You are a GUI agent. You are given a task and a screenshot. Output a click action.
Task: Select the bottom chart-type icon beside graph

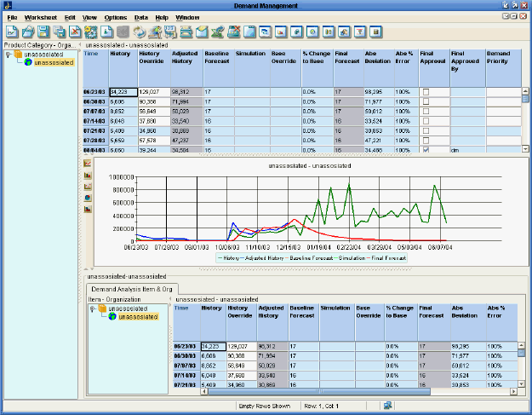pos(88,209)
